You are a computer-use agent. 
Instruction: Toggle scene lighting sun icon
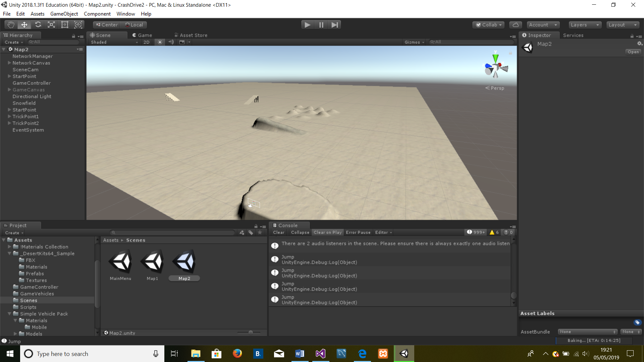[160, 42]
